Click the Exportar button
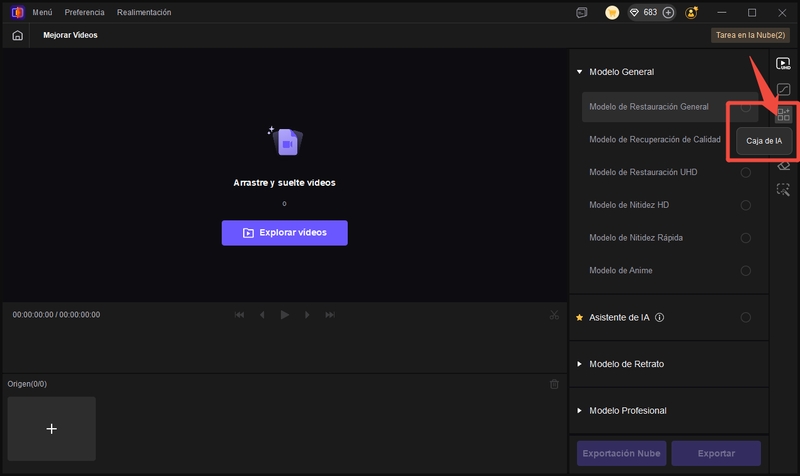The width and height of the screenshot is (800, 476). click(716, 454)
